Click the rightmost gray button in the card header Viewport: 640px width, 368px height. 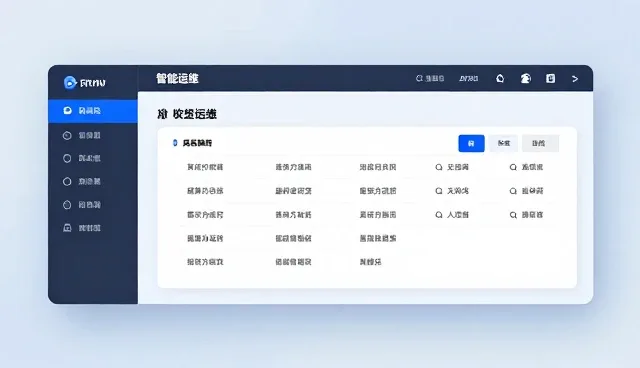pyautogui.click(x=540, y=143)
